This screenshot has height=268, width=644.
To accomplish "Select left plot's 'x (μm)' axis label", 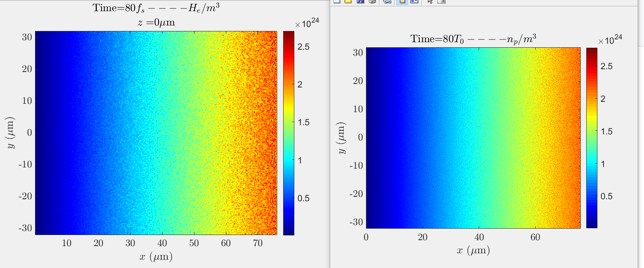I will point(156,257).
